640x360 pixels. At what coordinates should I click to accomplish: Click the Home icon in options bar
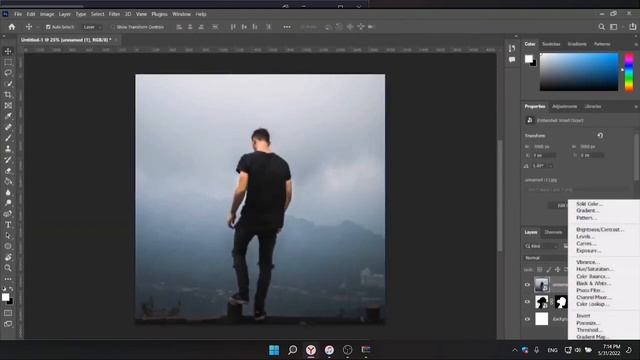click(x=12, y=27)
